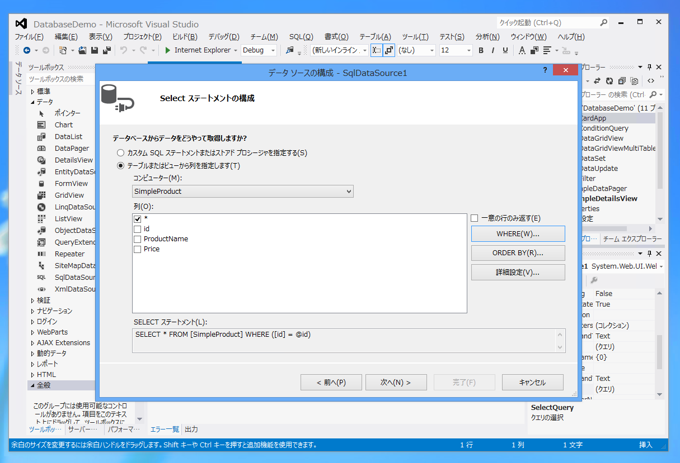Select the custom SQL statement radio button
This screenshot has height=463, width=680.
click(x=121, y=153)
